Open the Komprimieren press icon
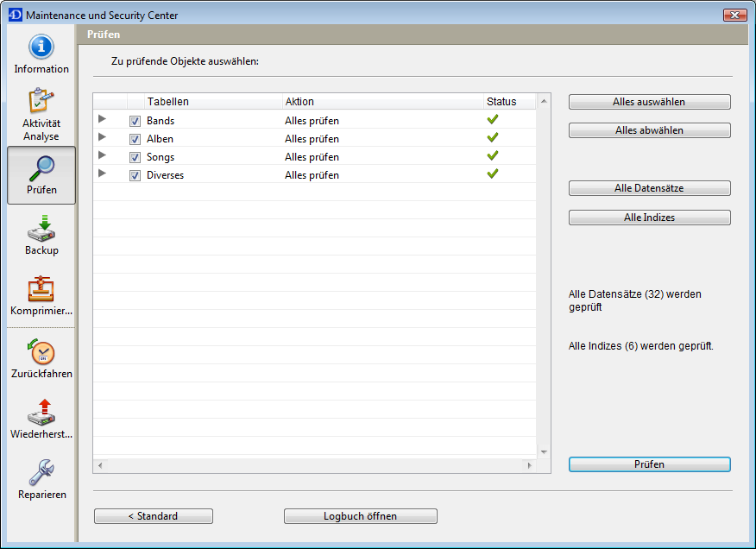Viewport: 756px width, 549px height. pyautogui.click(x=41, y=288)
